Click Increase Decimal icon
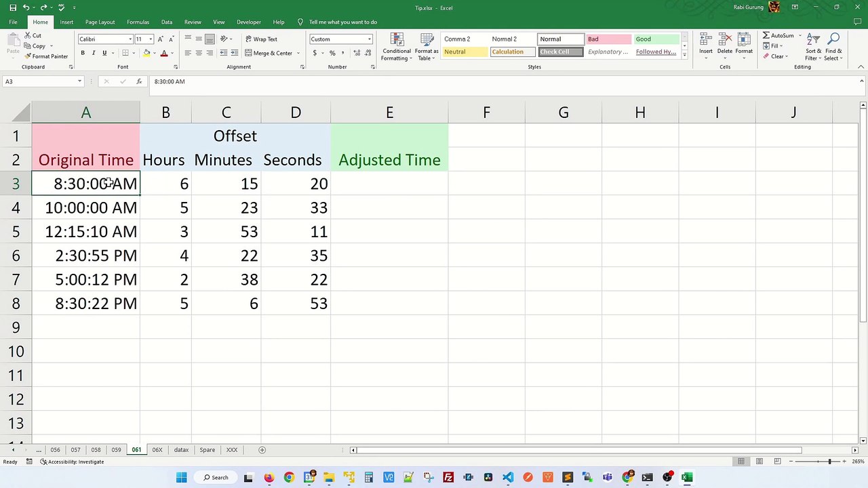Screen dimensions: 868x488 coord(357,53)
